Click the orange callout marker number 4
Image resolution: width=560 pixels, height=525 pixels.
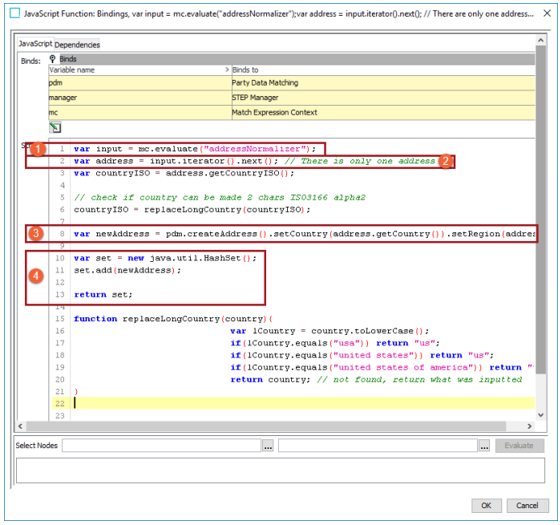tap(36, 276)
